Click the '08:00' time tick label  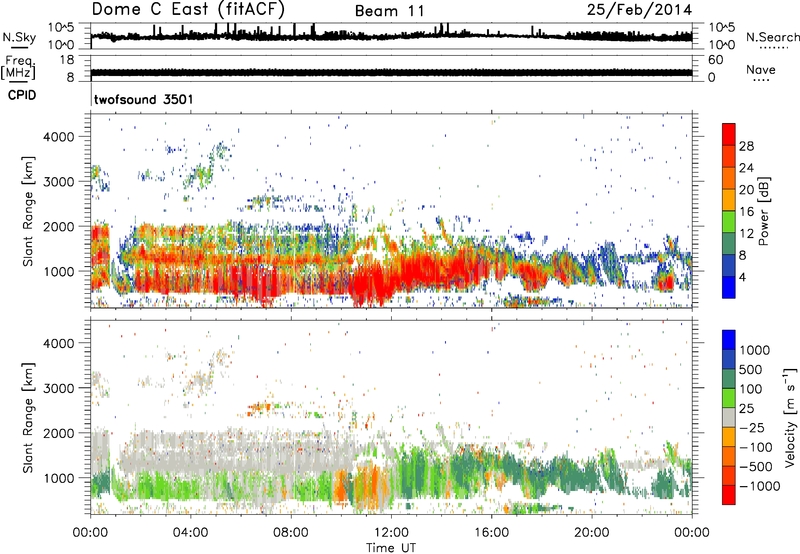(x=291, y=532)
